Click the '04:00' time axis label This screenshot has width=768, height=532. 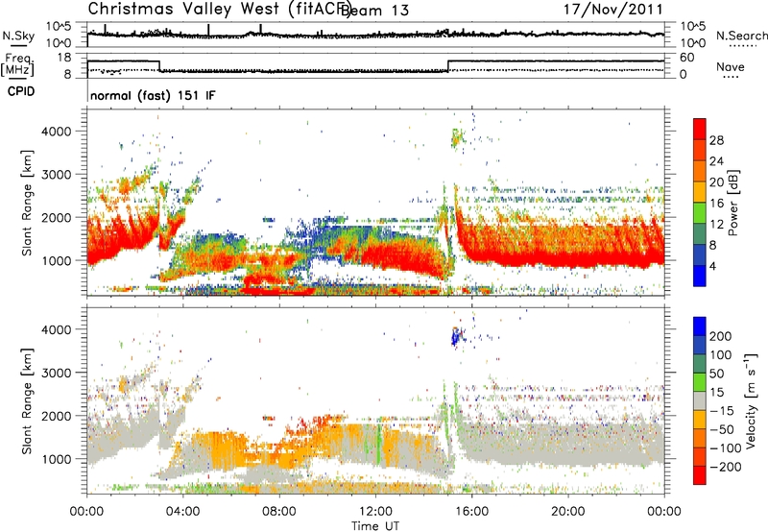[183, 512]
